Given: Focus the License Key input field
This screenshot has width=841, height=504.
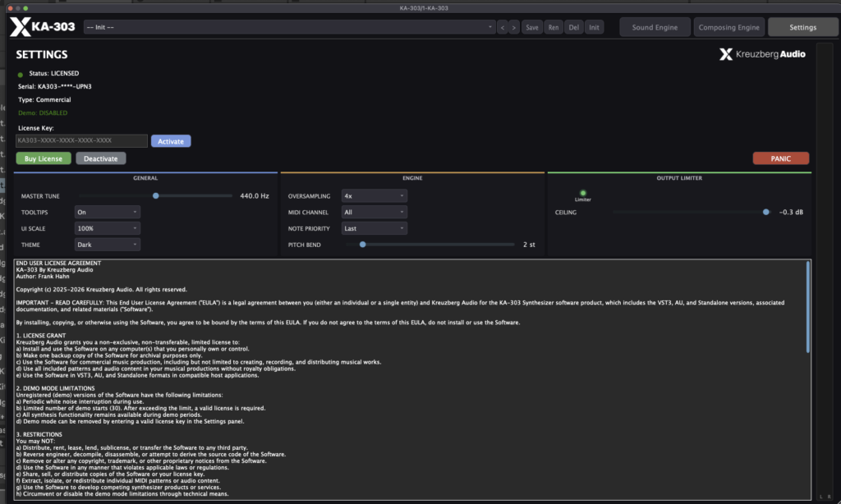Looking at the screenshot, I should click(81, 140).
